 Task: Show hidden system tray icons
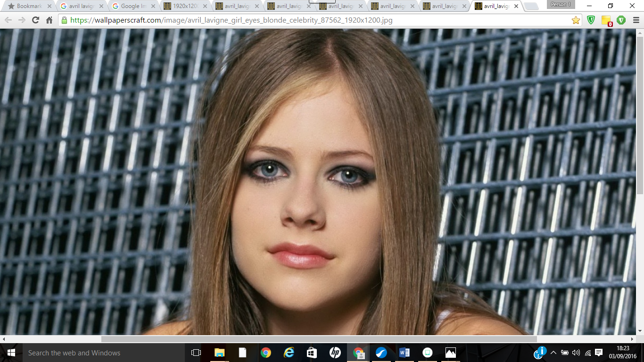pyautogui.click(x=553, y=353)
